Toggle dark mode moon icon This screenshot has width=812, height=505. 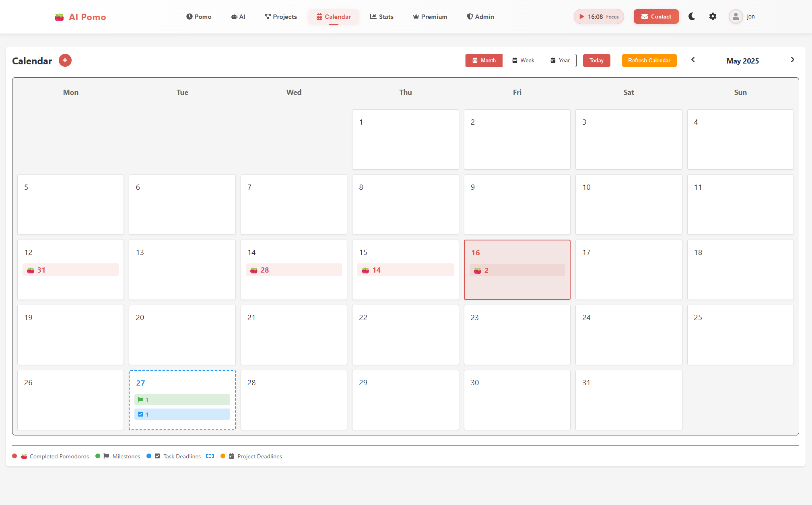692,16
